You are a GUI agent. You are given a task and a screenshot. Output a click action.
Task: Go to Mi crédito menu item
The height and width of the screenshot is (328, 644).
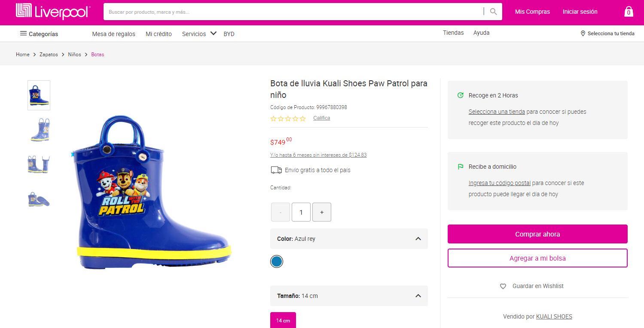pos(159,34)
